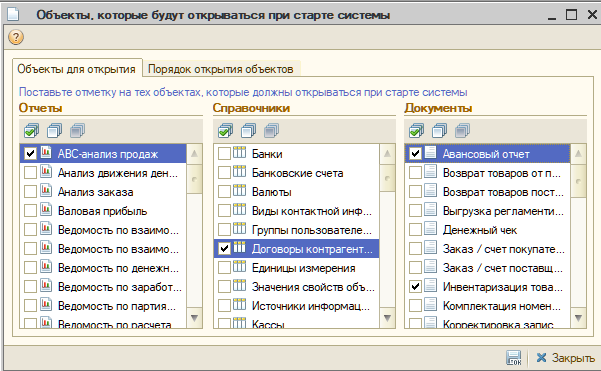This screenshot has width=601, height=371.
Task: Switch to Порядок открытия объектов tab
Action: pos(220,69)
